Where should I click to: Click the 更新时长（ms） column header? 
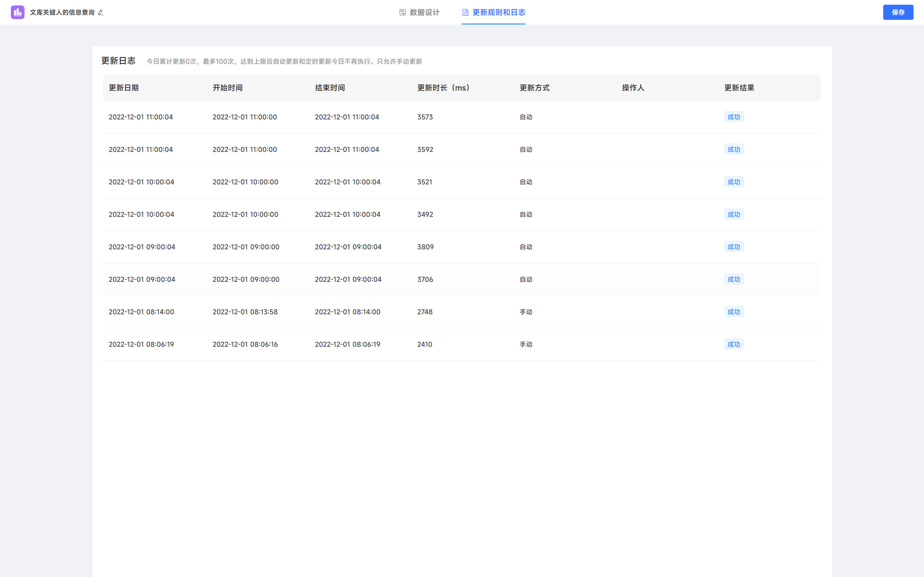click(x=444, y=88)
